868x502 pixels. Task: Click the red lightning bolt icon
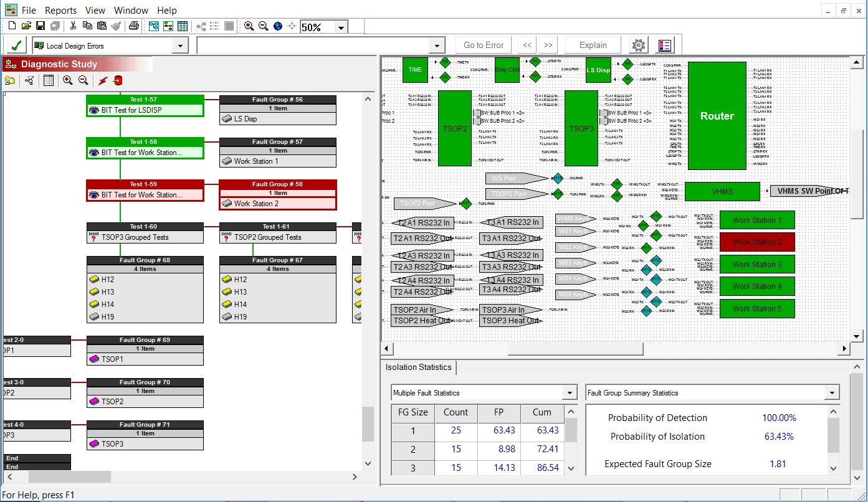103,80
